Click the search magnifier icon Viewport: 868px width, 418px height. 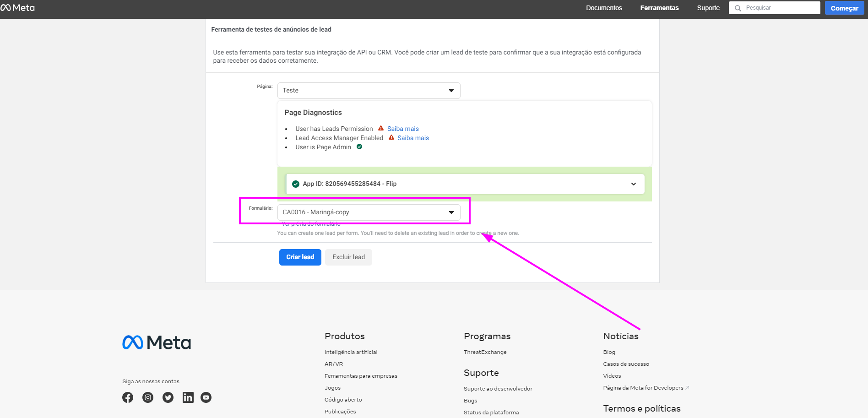pos(738,8)
